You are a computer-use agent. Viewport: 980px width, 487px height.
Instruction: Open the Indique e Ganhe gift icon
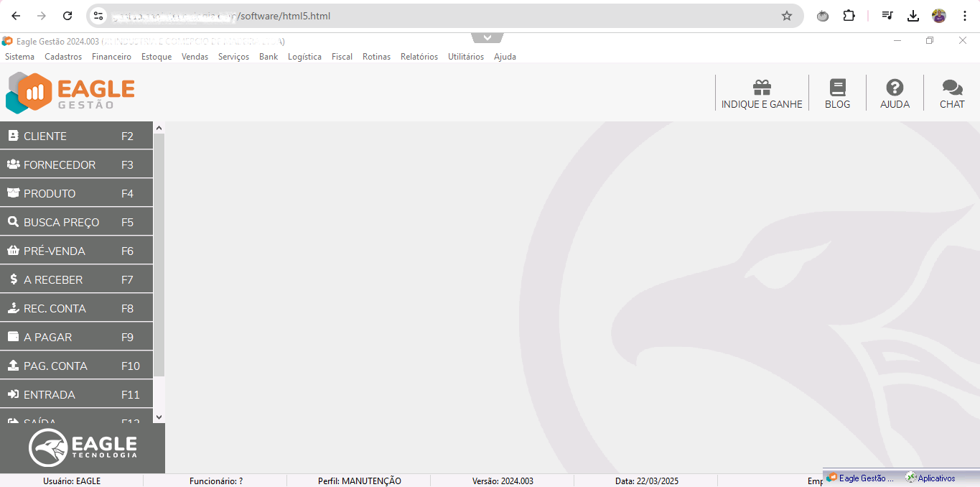pyautogui.click(x=762, y=88)
